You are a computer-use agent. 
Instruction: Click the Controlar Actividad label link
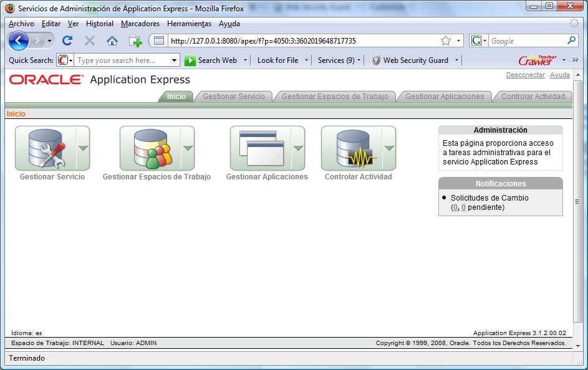pyautogui.click(x=358, y=177)
